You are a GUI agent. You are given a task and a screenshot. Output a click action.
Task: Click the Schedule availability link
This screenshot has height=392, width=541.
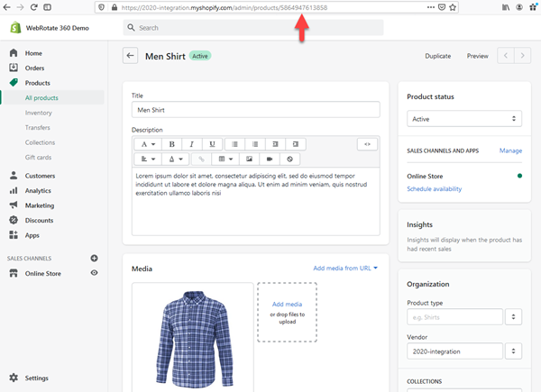click(x=434, y=189)
